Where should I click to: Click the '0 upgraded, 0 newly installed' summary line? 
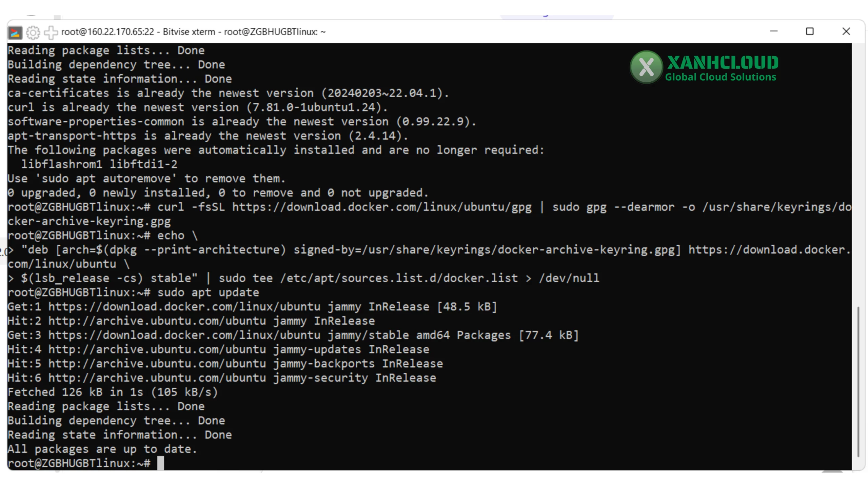218,193
